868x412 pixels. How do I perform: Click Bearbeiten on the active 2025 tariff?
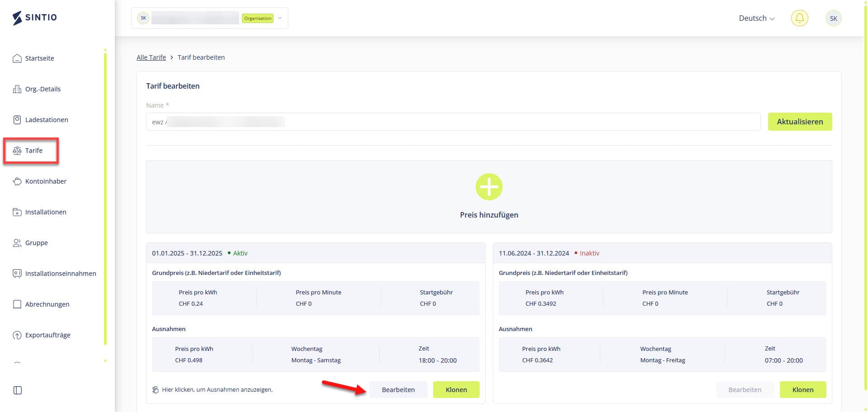tap(398, 390)
